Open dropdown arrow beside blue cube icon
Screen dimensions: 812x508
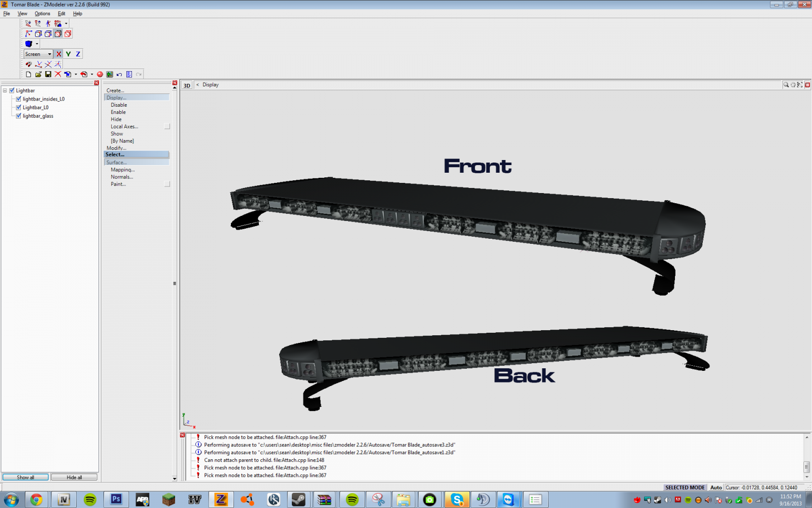tap(37, 44)
